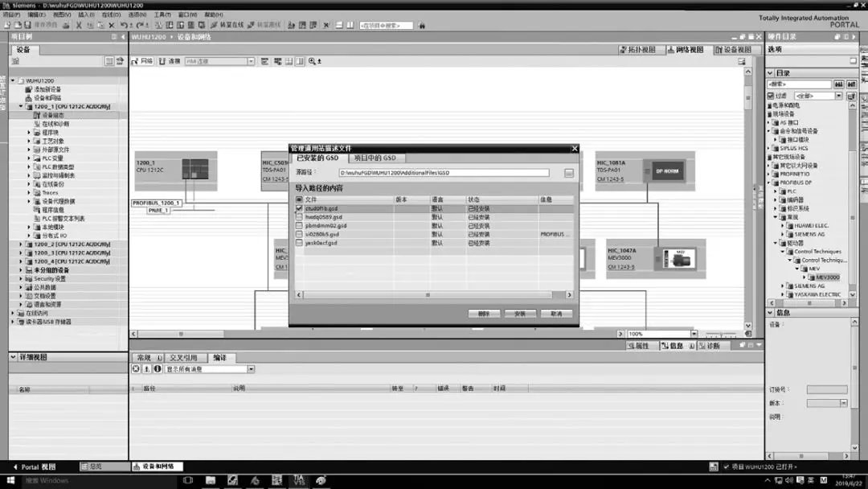Image resolution: width=868 pixels, height=489 pixels.
Task: Check the hwdq0589.gsd file checkbox
Action: (300, 217)
